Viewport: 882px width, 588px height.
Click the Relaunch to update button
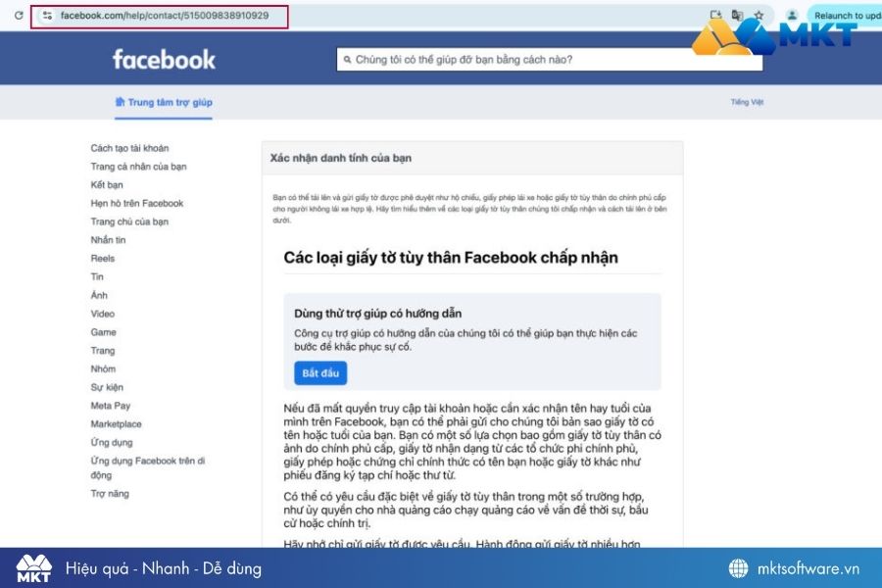point(846,16)
